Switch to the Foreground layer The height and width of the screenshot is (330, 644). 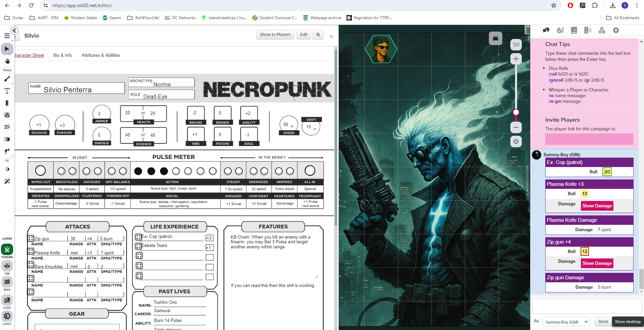tap(7, 300)
